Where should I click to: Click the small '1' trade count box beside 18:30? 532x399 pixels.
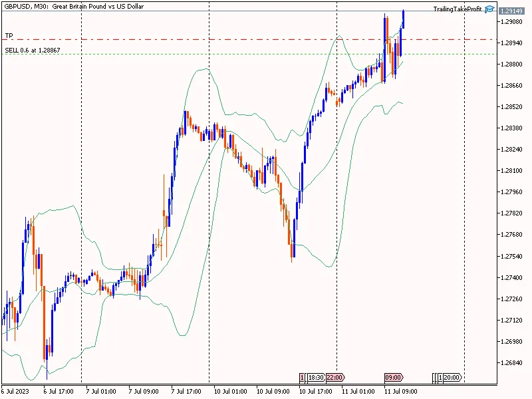point(301,377)
